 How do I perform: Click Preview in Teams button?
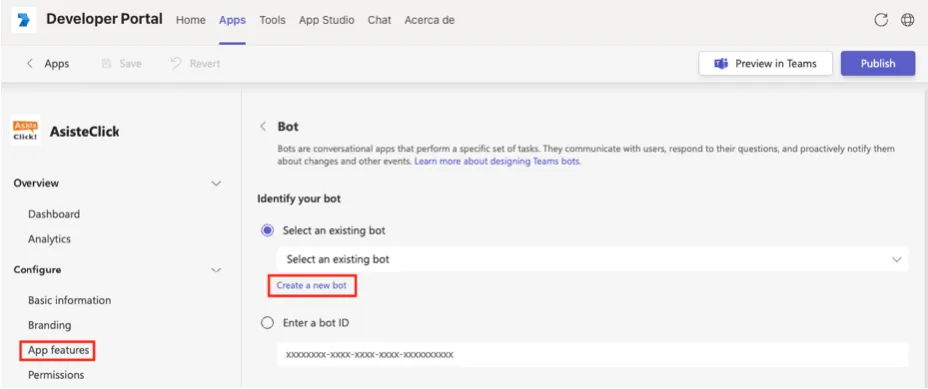coord(766,63)
